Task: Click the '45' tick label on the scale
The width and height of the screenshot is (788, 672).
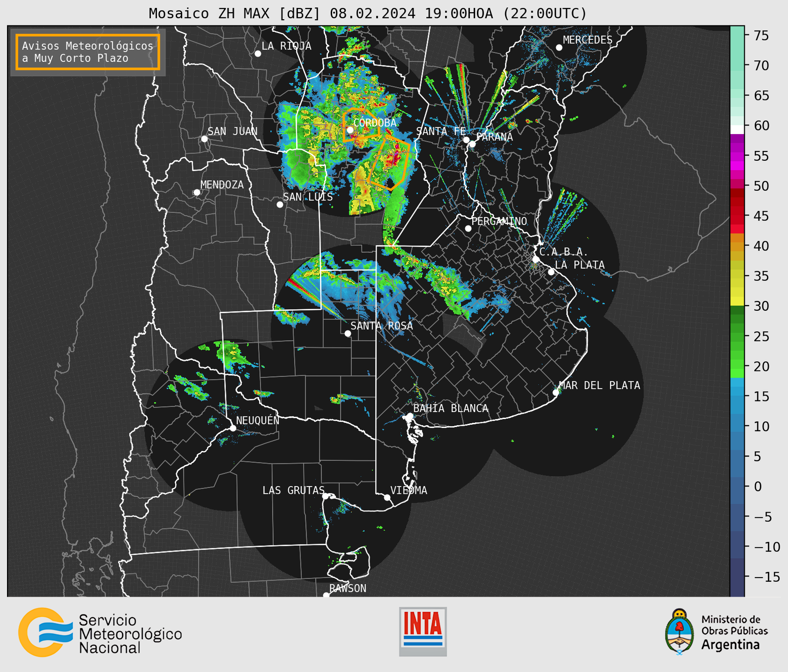Action: coord(761,216)
